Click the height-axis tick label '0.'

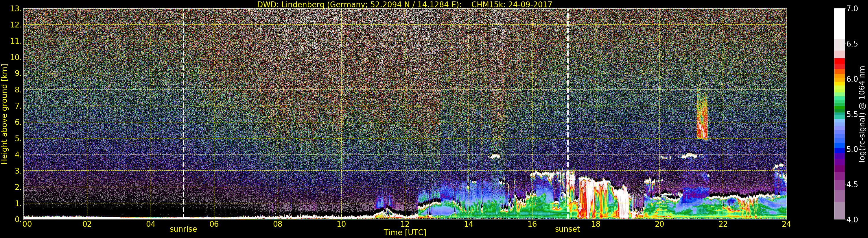click(x=18, y=219)
